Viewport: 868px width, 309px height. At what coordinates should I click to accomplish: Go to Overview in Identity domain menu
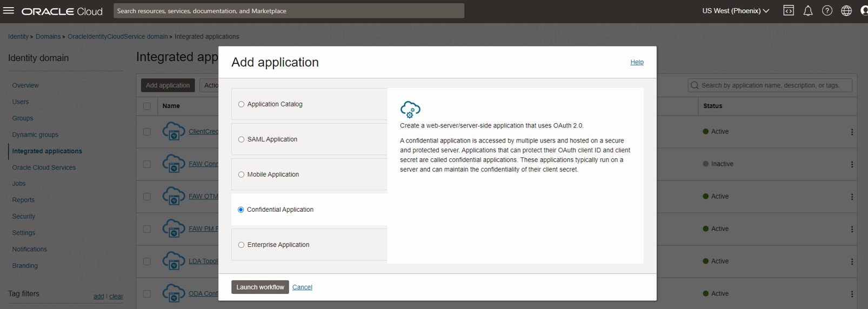point(25,85)
